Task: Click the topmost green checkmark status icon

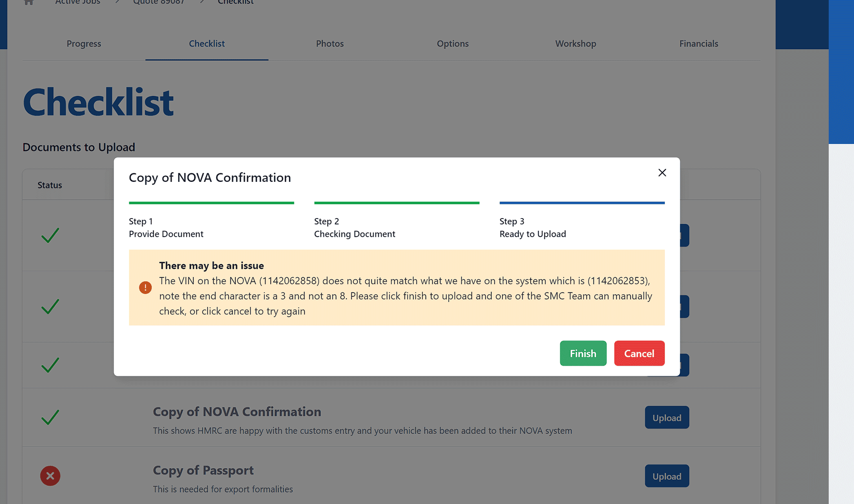Action: [x=50, y=235]
